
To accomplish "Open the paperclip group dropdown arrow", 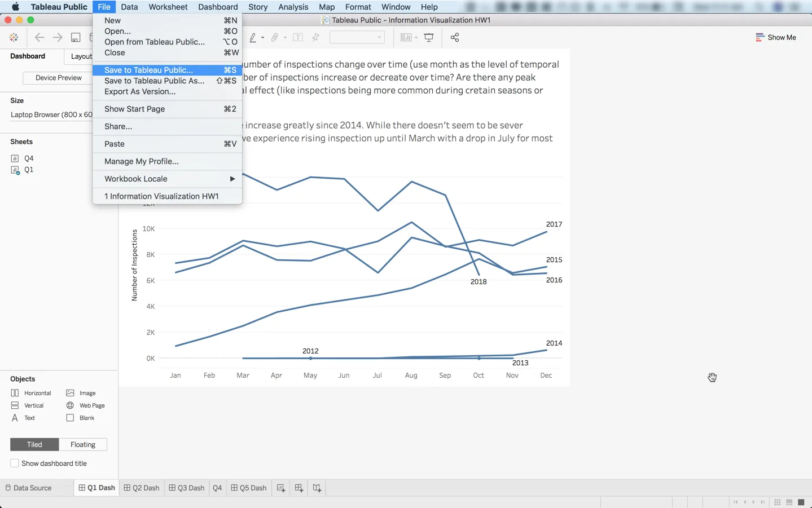I will 285,38.
